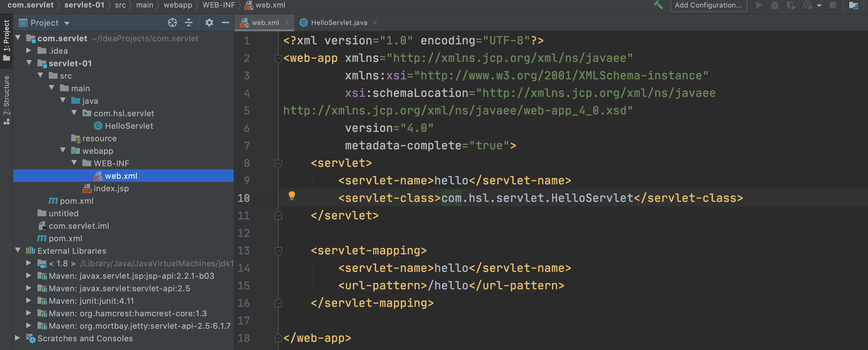Expand the .idea folder

click(29, 51)
